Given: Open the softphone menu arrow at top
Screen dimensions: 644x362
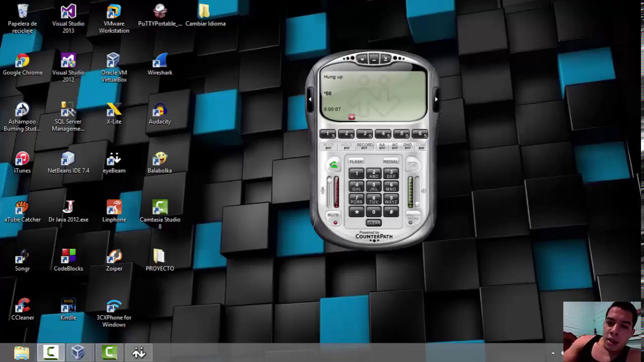Looking at the screenshot, I should tap(362, 59).
